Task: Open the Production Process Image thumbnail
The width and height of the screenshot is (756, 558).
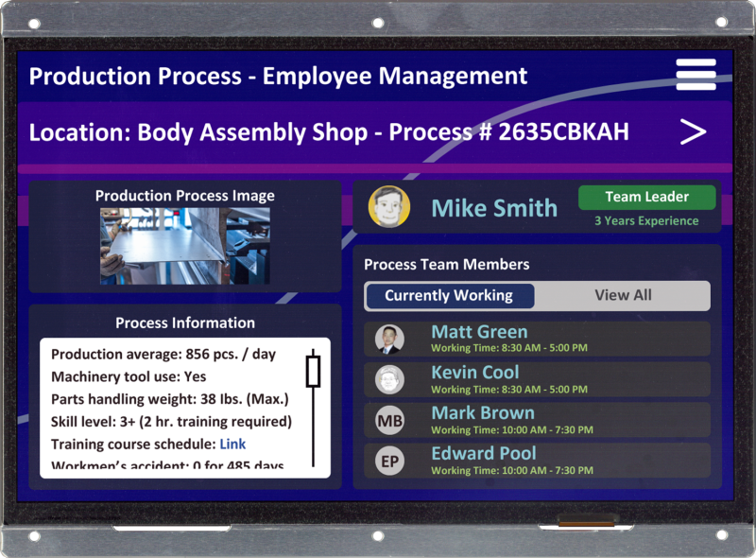Action: [185, 246]
